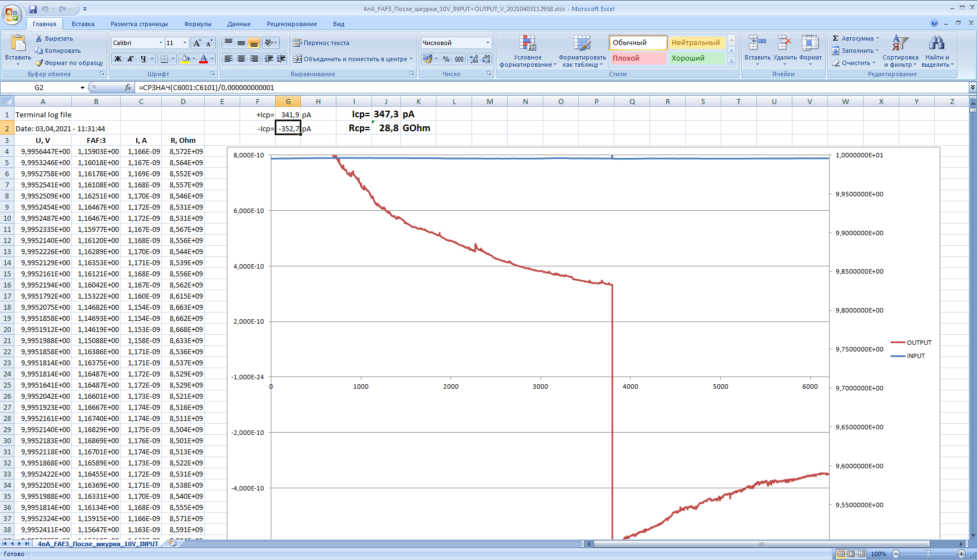
Task: Open the Вид ribbon tab
Action: tap(339, 24)
